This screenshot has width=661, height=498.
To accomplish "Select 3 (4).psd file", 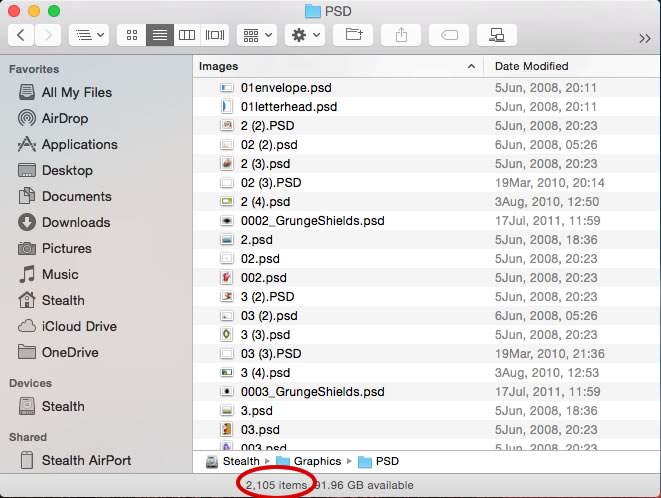I will point(427,372).
